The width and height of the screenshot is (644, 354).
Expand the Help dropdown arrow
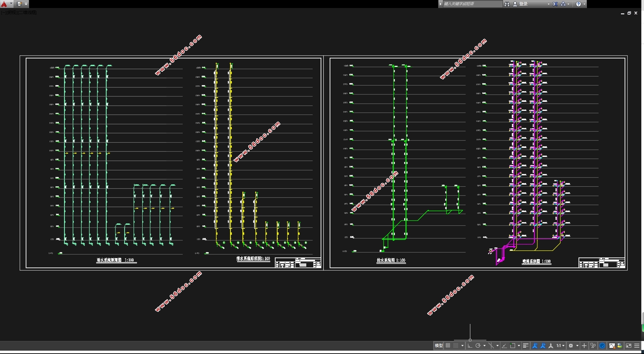[x=584, y=4]
